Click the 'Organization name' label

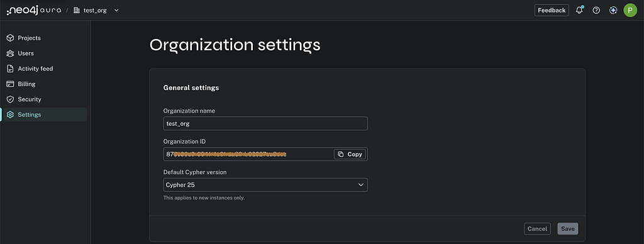pyautogui.click(x=189, y=111)
